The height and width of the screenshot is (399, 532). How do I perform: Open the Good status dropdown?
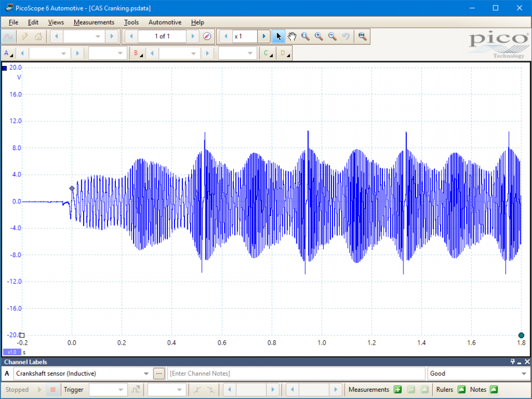[x=524, y=374]
